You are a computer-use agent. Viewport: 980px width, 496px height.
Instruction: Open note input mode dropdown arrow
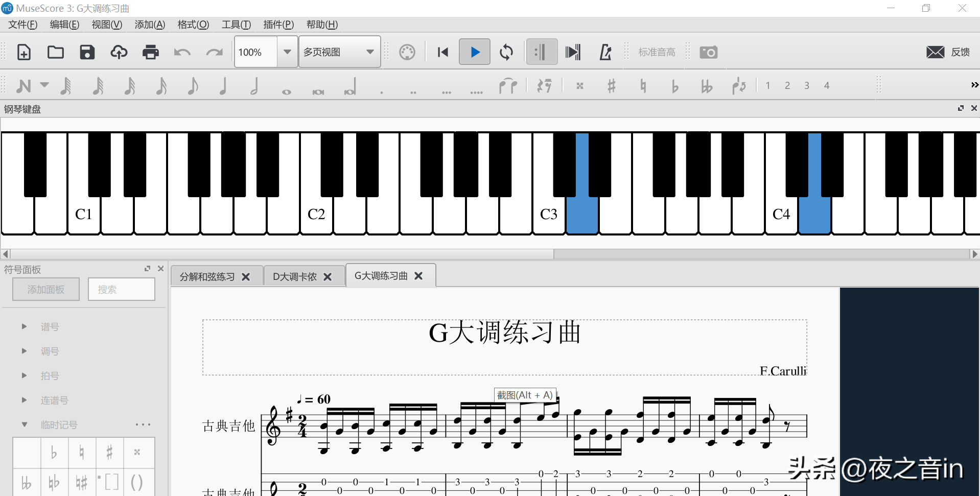tap(44, 85)
